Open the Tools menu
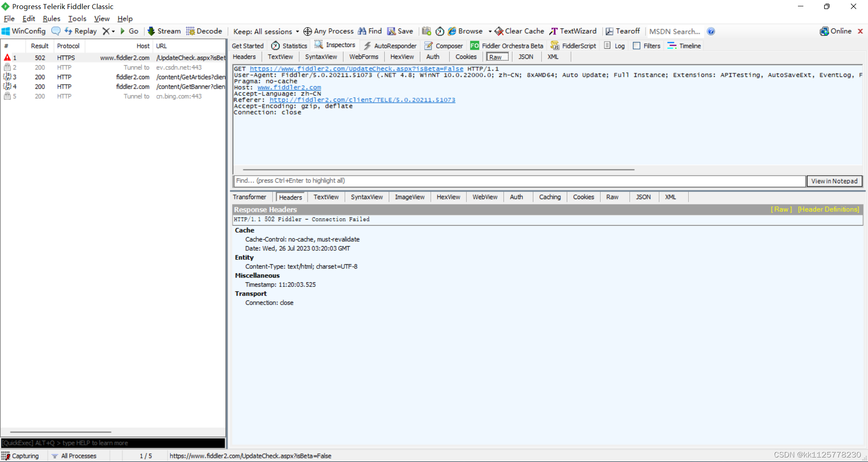Screen dimensions: 868x462 pos(77,19)
